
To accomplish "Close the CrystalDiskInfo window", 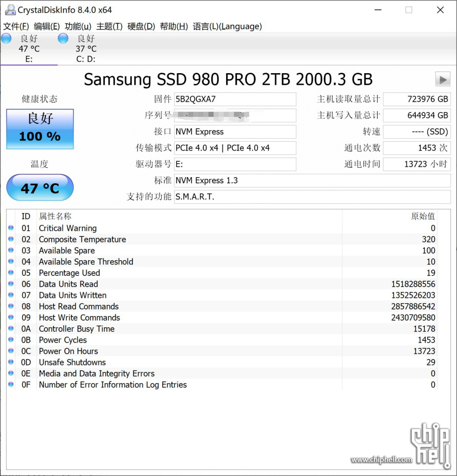I will point(440,10).
